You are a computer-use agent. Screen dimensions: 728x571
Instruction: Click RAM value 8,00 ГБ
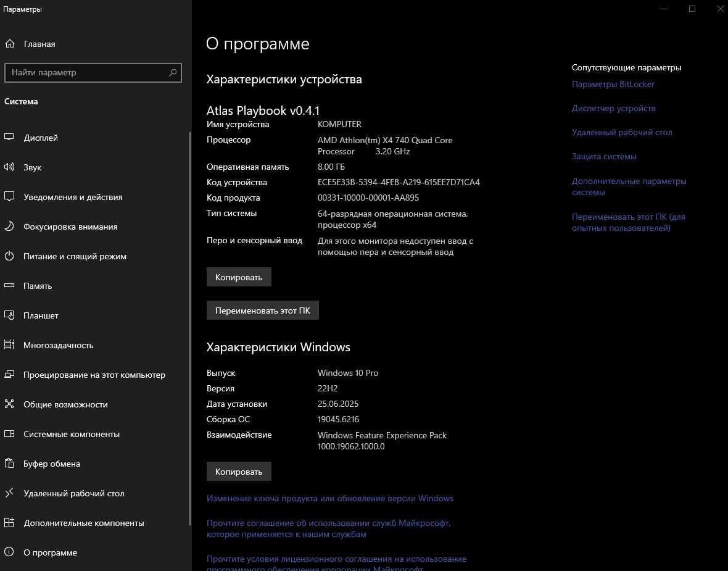[x=331, y=167]
